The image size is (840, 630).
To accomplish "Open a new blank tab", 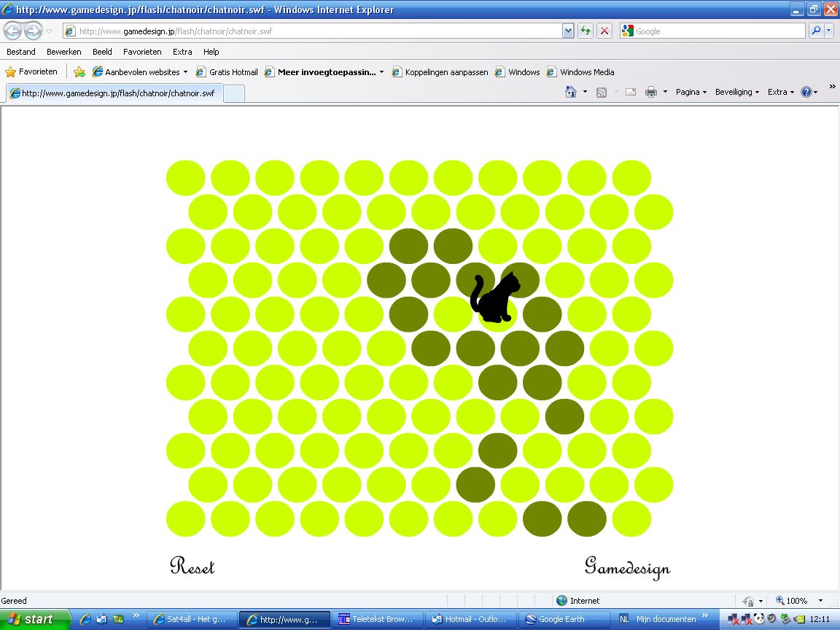I will point(233,93).
